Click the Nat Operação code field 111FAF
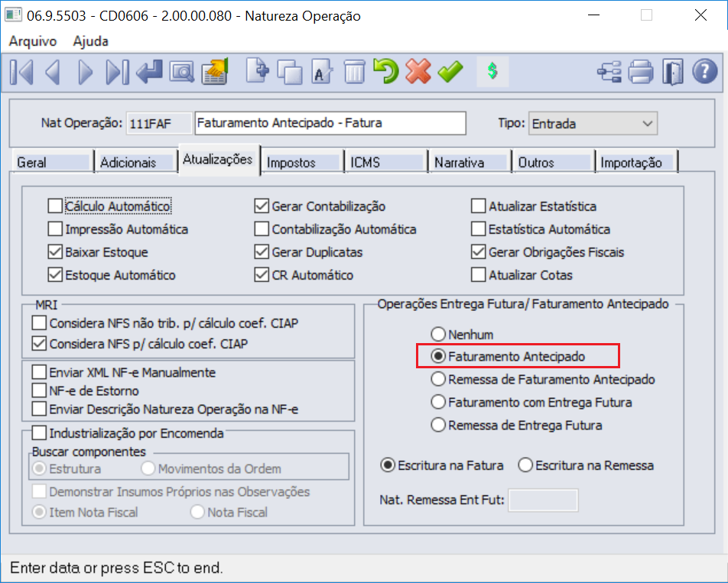Screen dimensions: 728x583 159,123
